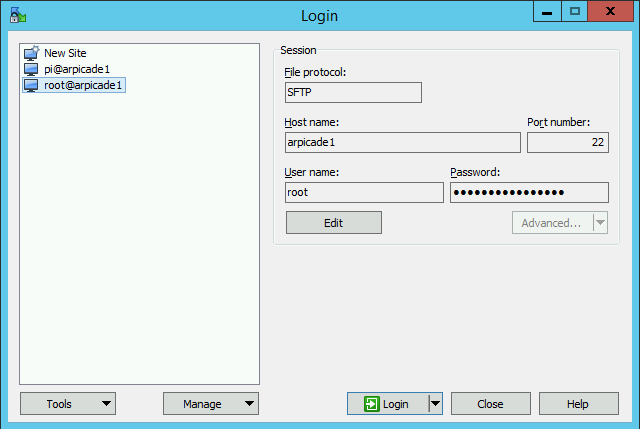Viewport: 640px width, 429px height.
Task: Open the Advanced dropdown arrow
Action: (600, 223)
